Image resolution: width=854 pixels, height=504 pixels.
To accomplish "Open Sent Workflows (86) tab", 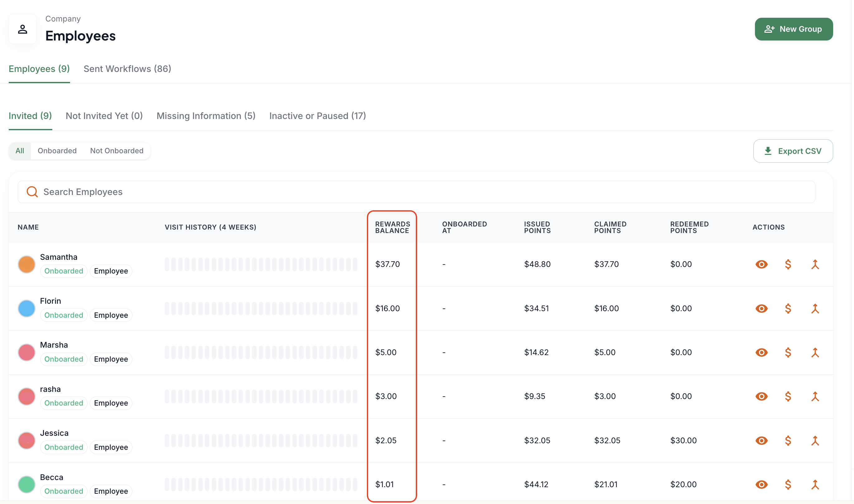I will pos(127,69).
